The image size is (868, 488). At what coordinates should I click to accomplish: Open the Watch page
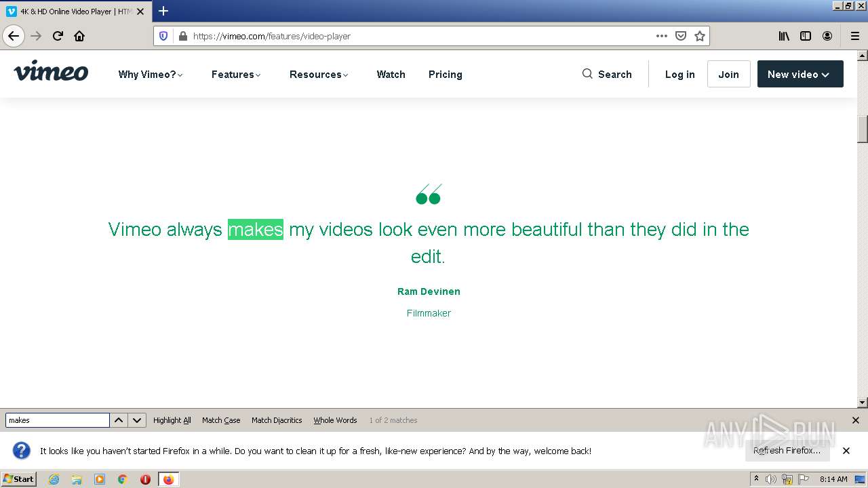tap(391, 75)
